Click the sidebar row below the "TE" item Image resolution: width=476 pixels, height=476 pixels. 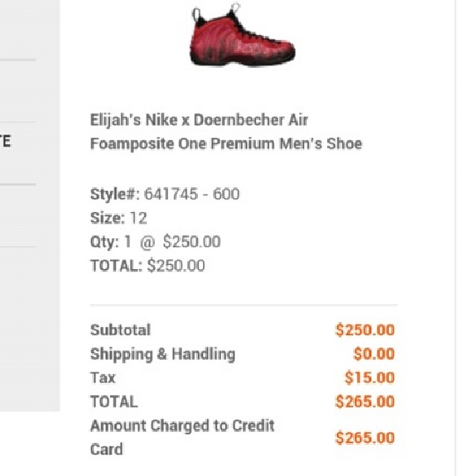point(18,216)
